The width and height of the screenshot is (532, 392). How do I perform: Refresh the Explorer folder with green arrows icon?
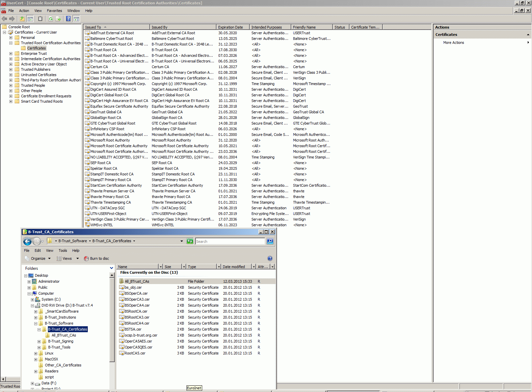click(190, 241)
